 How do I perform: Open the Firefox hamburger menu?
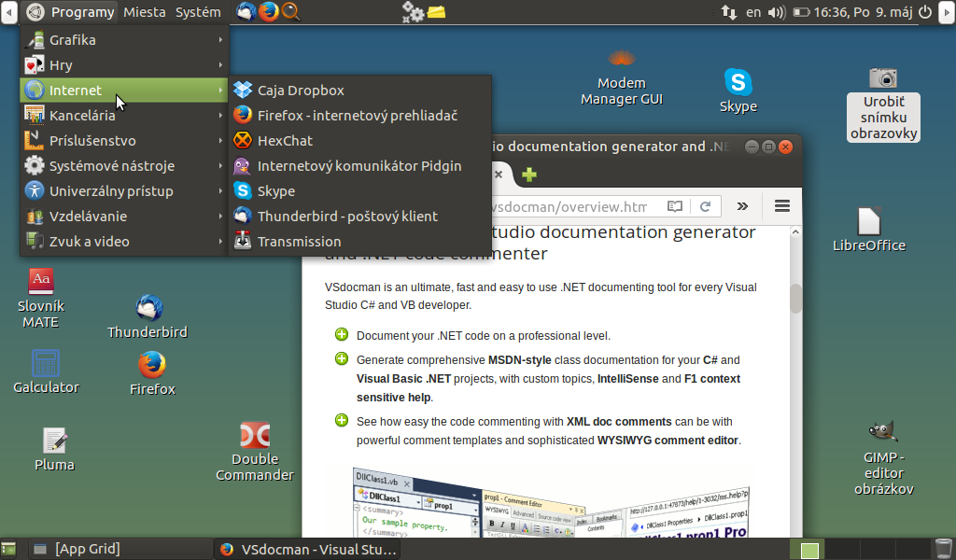point(782,206)
